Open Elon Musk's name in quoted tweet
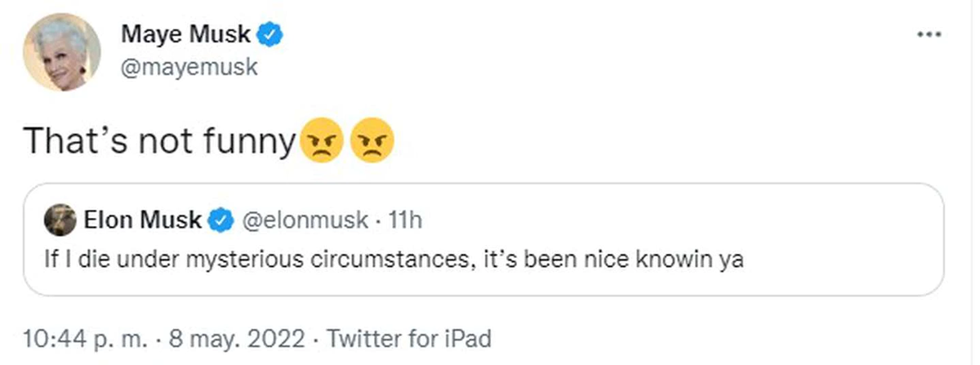Image resolution: width=980 pixels, height=365 pixels. tap(142, 220)
